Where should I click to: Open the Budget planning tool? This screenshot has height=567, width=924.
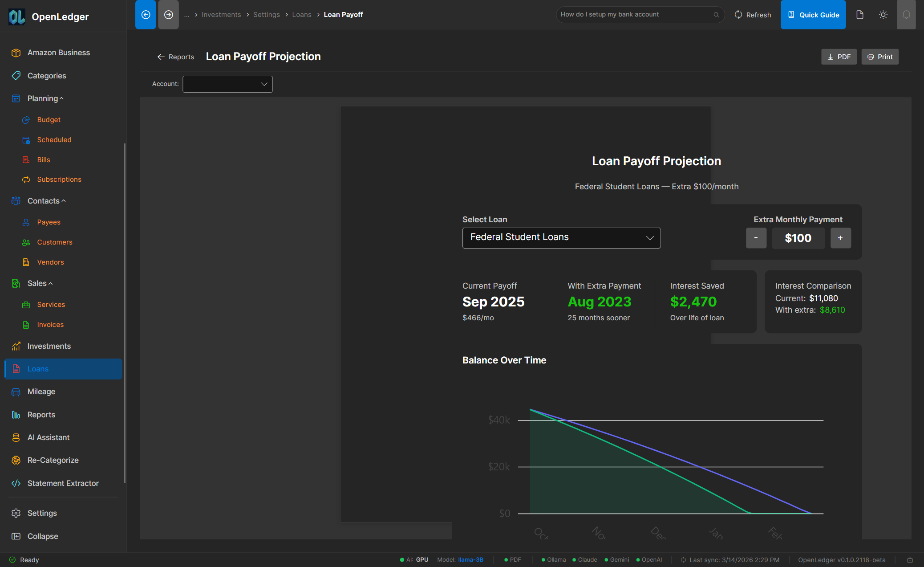49,119
